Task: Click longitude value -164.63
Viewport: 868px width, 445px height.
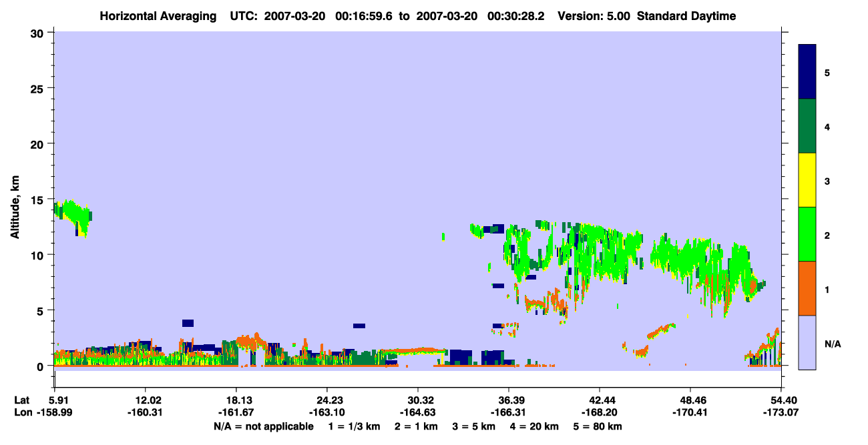Action: point(417,413)
